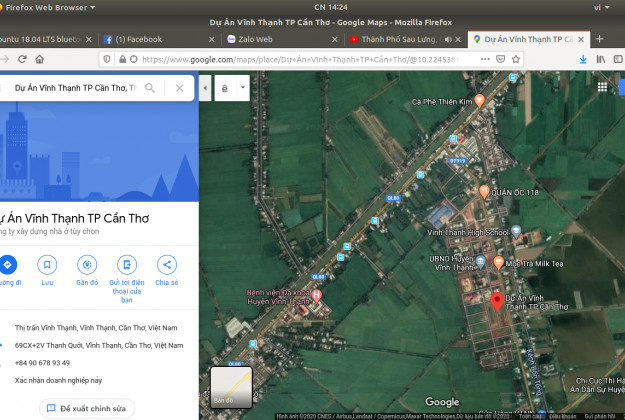
Task: Open Firefox Web Browser app menu
Action: [x=48, y=7]
